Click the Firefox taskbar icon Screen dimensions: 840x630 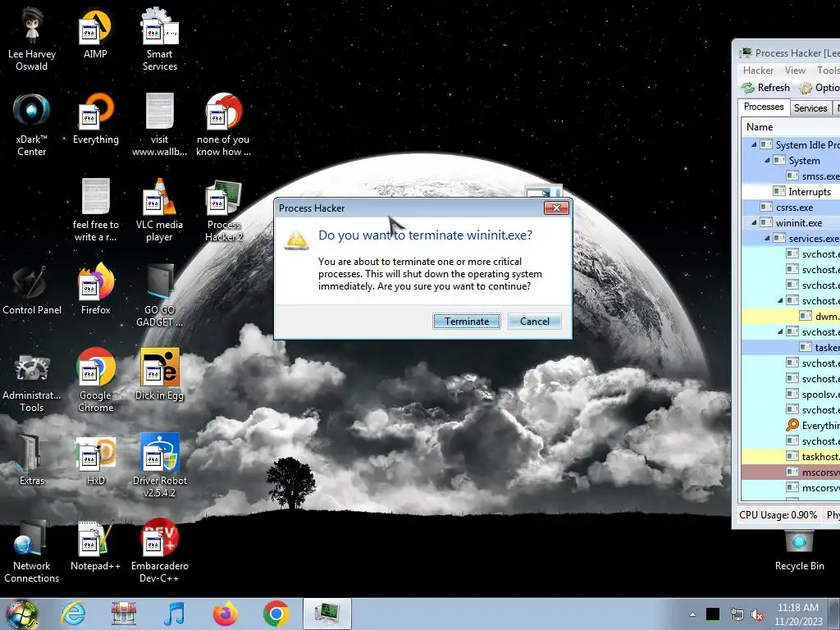point(225,614)
